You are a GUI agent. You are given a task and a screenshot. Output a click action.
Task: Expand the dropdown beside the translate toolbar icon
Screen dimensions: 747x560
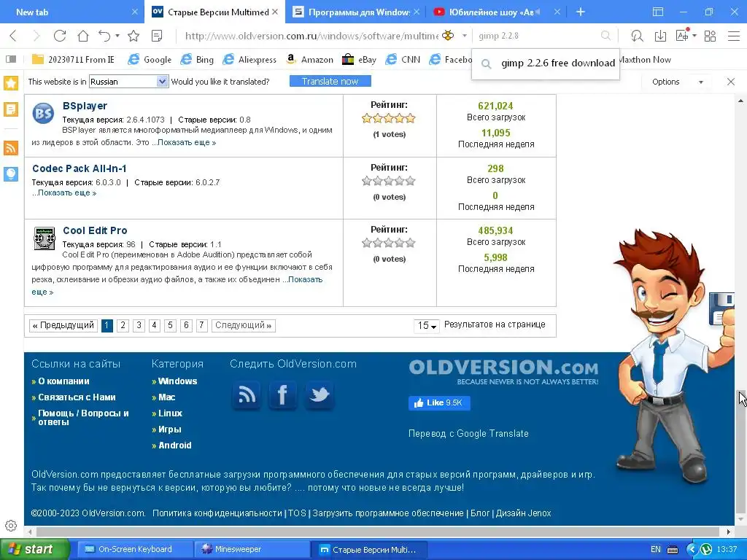coord(694,36)
